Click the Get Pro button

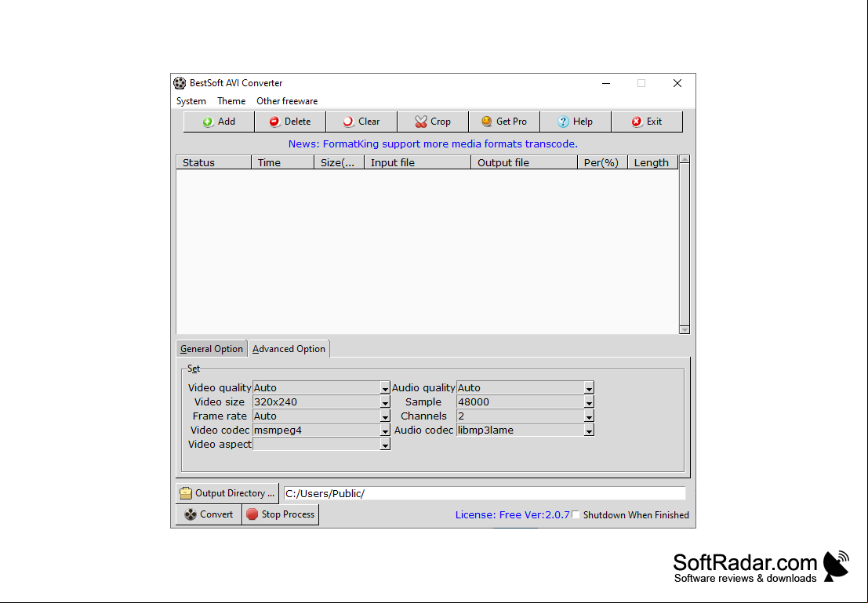click(504, 122)
